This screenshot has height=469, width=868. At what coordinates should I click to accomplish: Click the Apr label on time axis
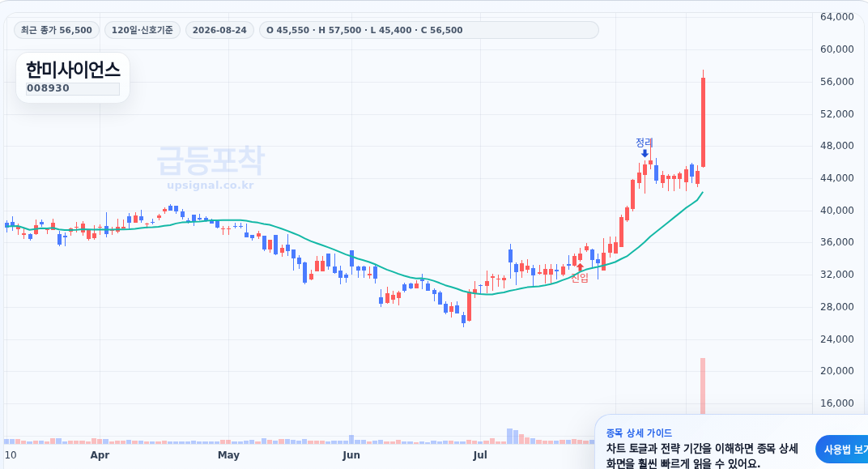point(100,455)
